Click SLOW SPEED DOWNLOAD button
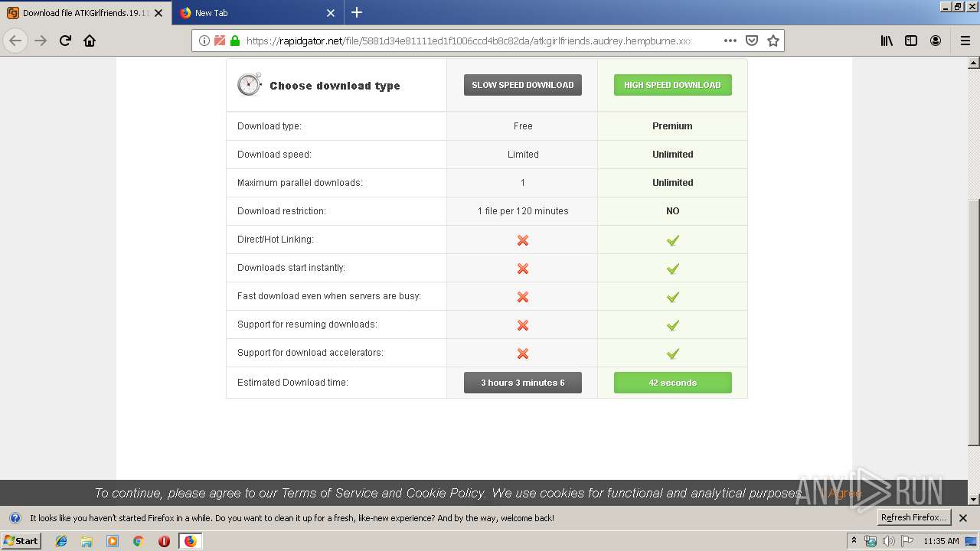The width and height of the screenshot is (980, 551). (x=523, y=85)
